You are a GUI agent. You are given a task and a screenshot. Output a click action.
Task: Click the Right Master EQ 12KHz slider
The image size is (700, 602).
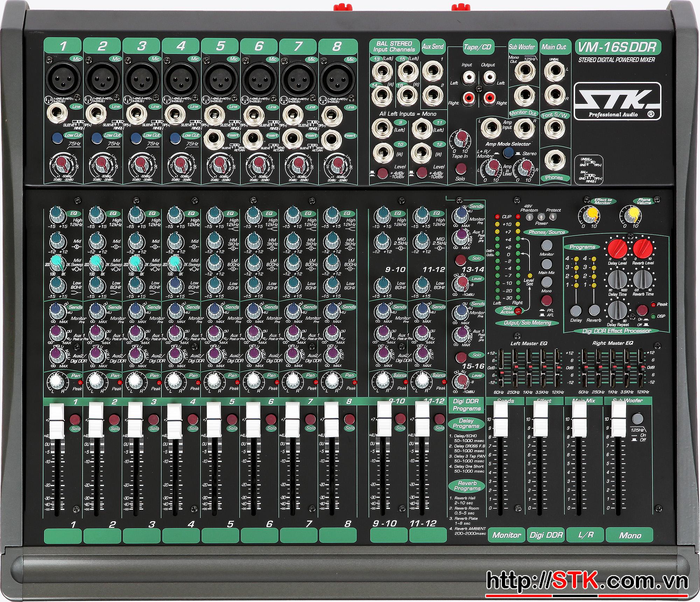click(x=642, y=367)
